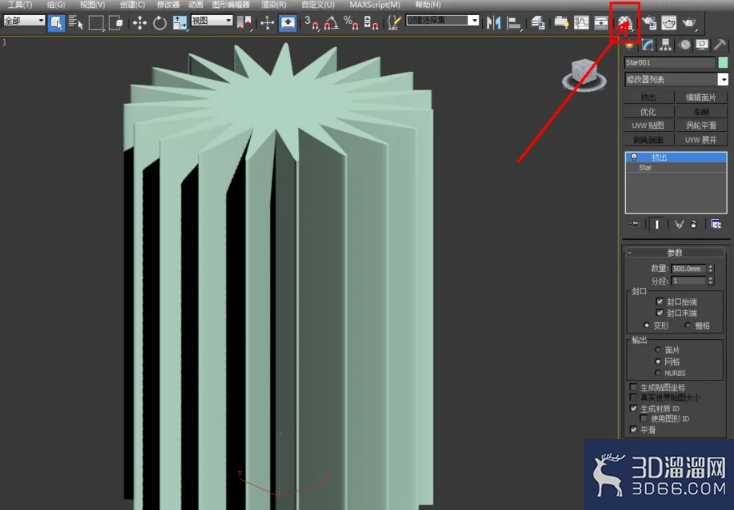Enable the 生成贴图坐标 checkbox

pyautogui.click(x=633, y=387)
